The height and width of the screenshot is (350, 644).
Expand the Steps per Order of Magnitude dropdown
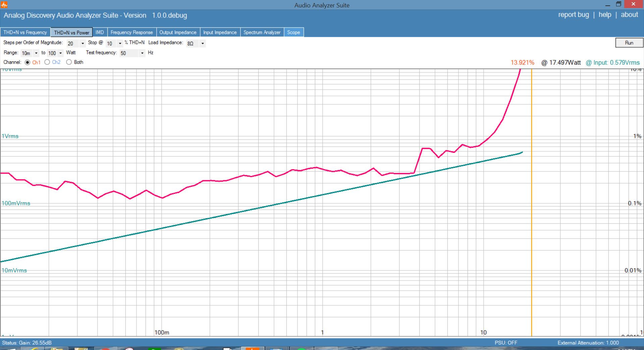point(83,43)
